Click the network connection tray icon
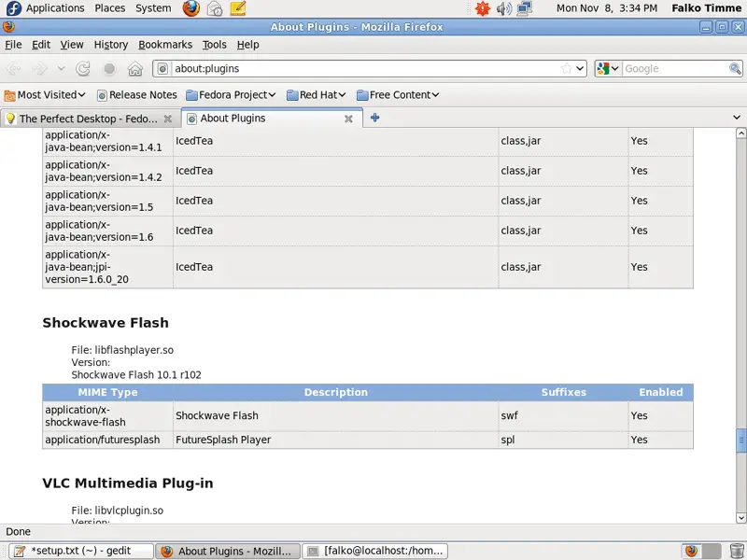747x560 pixels. [x=525, y=8]
